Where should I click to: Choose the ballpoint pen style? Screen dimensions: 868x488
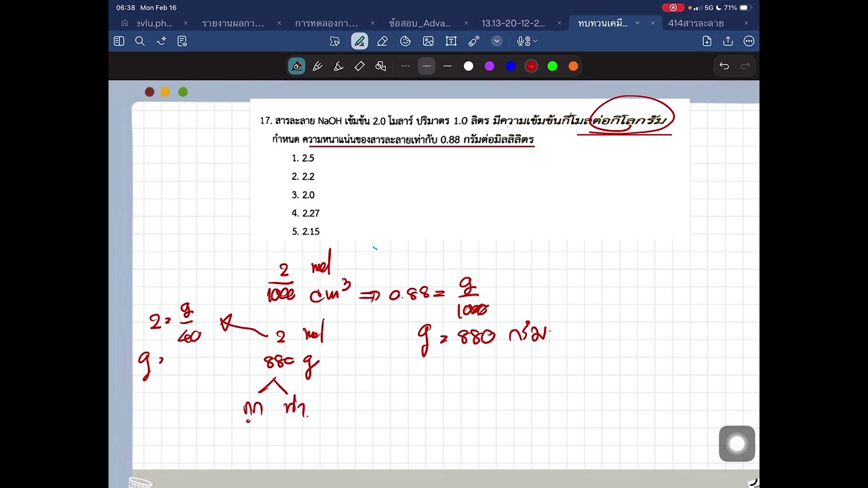coord(317,66)
